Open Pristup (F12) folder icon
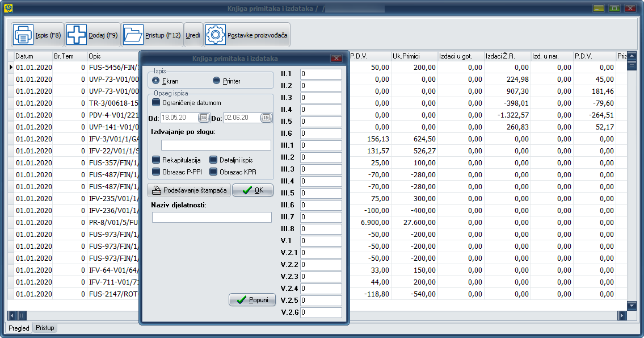Viewport: 644px width, 338px height. pos(133,35)
